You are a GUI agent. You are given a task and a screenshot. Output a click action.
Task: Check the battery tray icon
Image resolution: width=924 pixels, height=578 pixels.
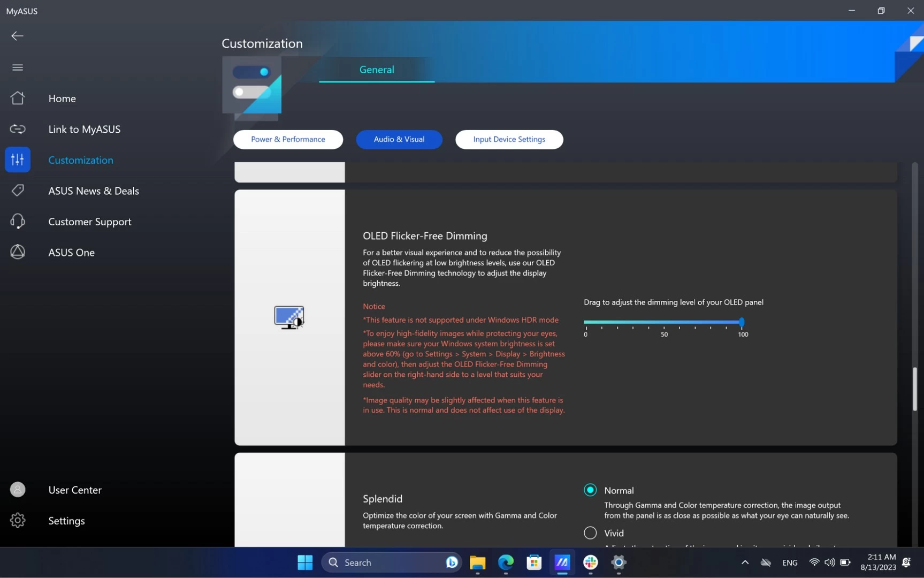tap(845, 562)
